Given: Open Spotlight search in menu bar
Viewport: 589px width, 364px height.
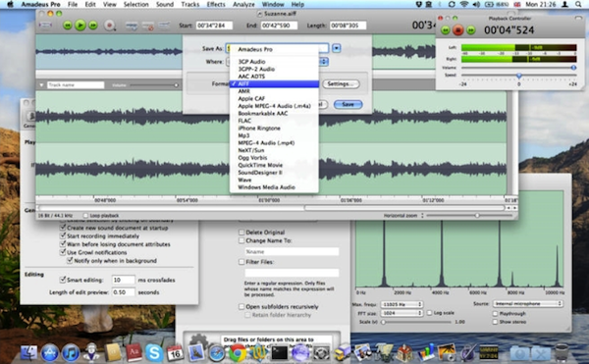Looking at the screenshot, I should [x=578, y=4].
